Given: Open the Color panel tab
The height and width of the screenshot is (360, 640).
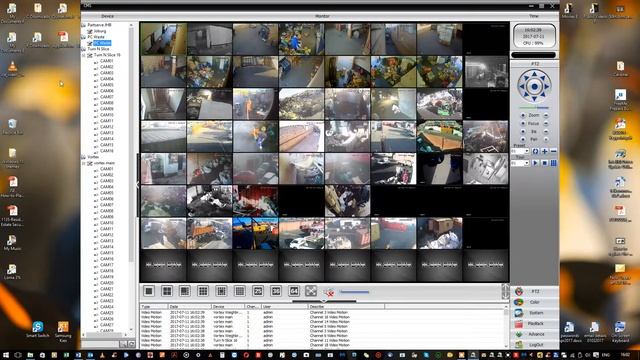Looking at the screenshot, I should [x=535, y=302].
